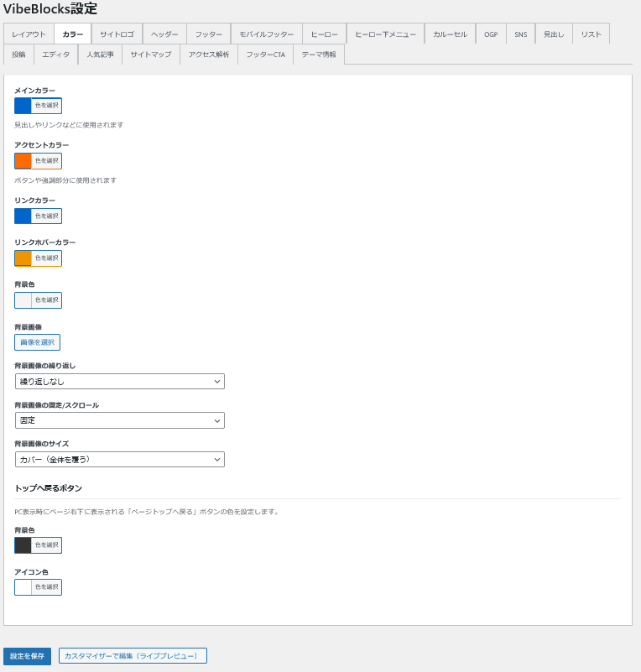Expand the 背景画像のサイズ dropdown
641x672 pixels.
tap(120, 460)
